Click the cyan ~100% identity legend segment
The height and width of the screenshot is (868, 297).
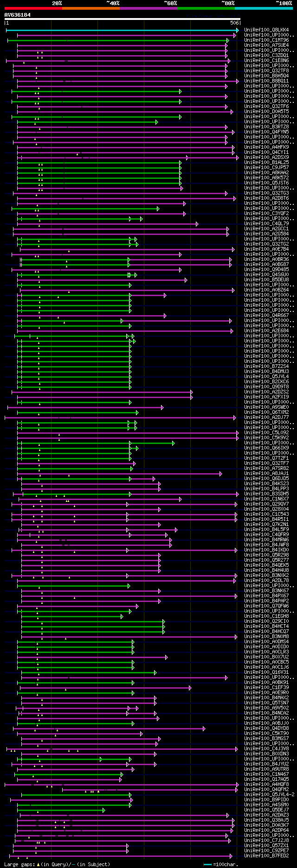tap(263, 8)
